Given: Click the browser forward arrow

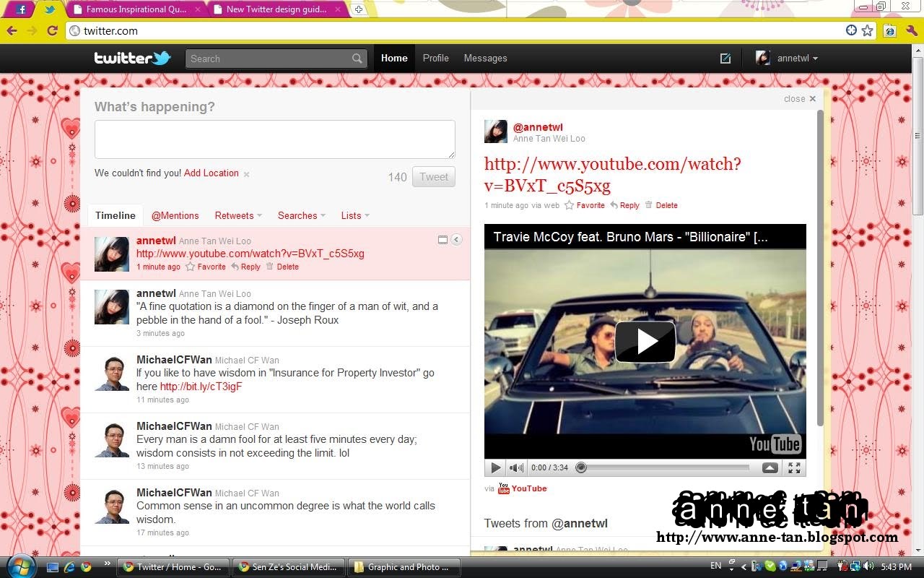Looking at the screenshot, I should point(32,30).
